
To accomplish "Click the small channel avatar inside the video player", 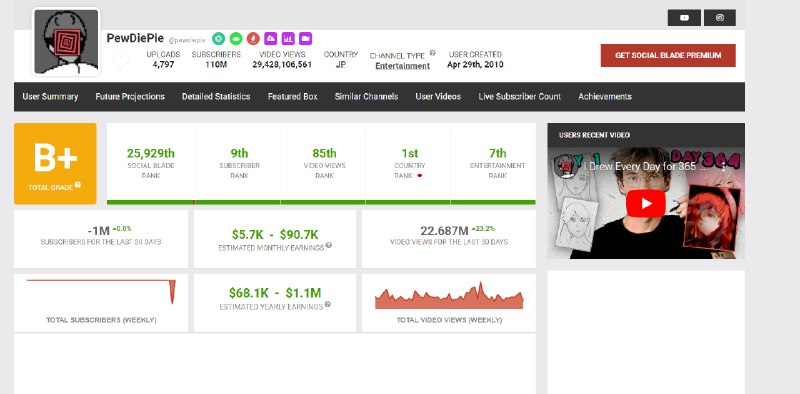I will [565, 167].
